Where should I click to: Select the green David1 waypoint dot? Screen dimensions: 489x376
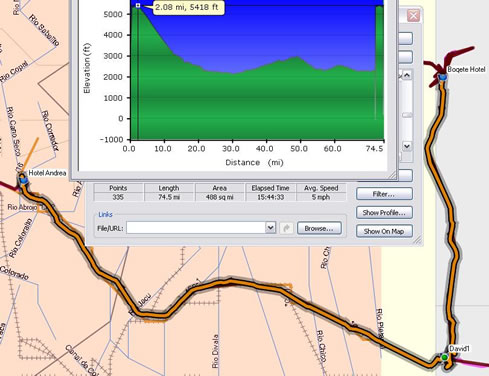tap(444, 357)
